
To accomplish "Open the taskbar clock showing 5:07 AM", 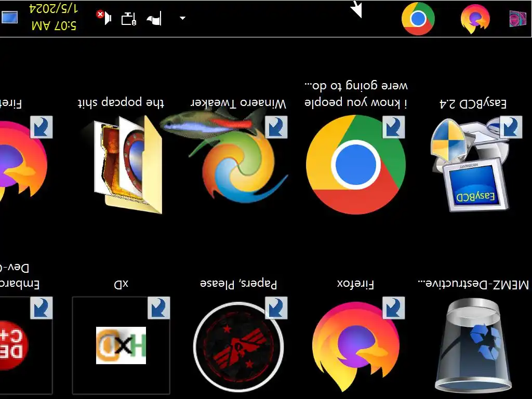I will pos(54,17).
